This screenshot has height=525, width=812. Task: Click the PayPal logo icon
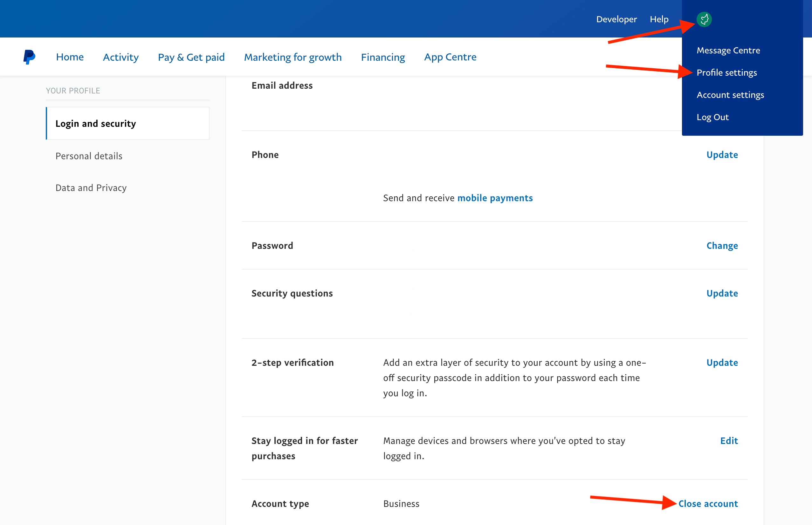click(x=29, y=57)
